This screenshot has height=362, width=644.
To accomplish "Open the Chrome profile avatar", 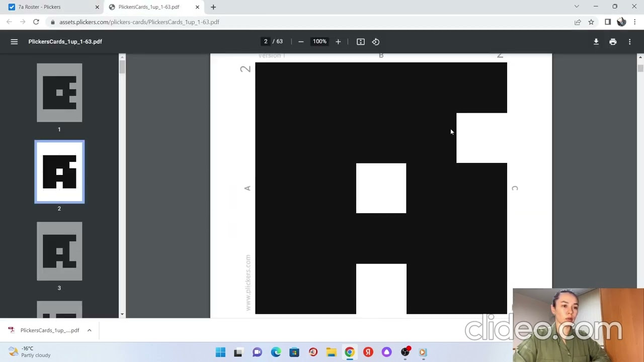I will click(x=621, y=22).
